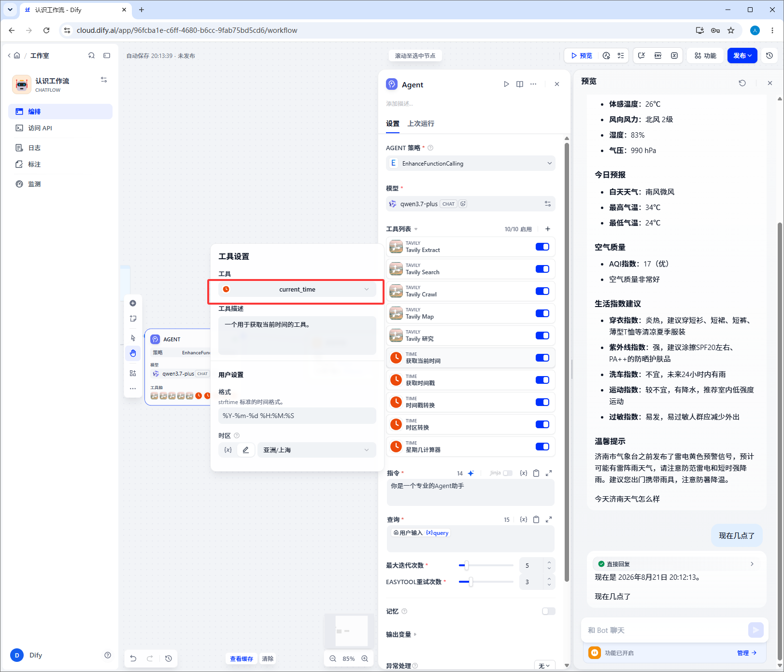784x672 pixels.
Task: Open the checklist icon next to preview
Action: tap(621, 56)
